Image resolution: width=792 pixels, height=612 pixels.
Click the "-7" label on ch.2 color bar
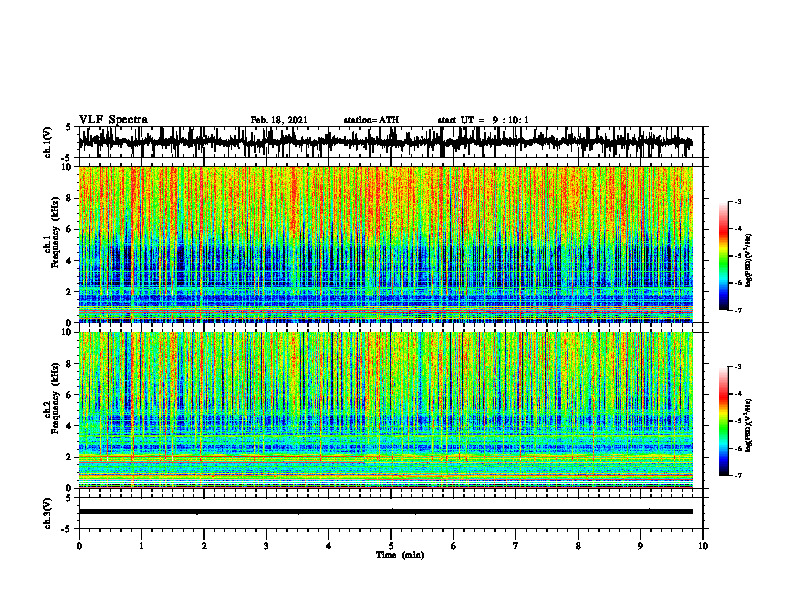point(737,475)
